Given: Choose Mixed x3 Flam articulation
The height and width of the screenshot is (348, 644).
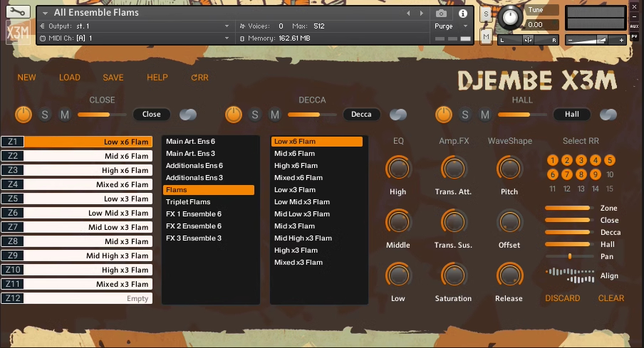Looking at the screenshot, I should tap(317, 262).
